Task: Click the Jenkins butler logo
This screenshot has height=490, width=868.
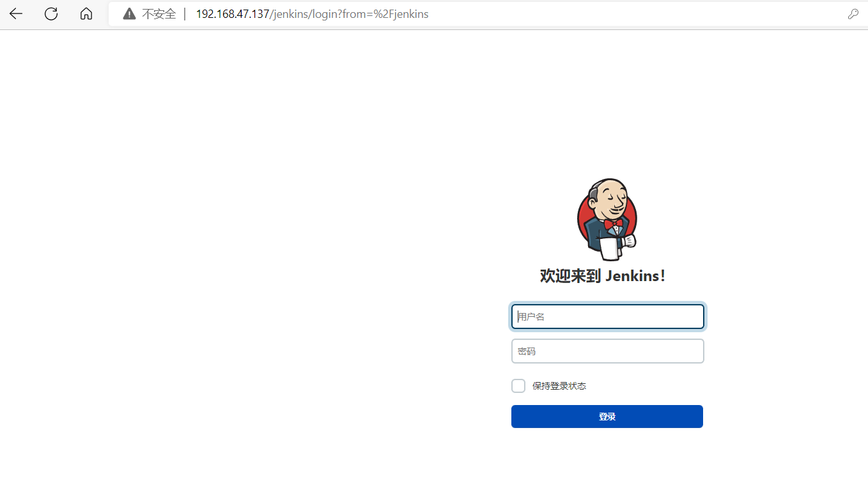Action: point(607,219)
